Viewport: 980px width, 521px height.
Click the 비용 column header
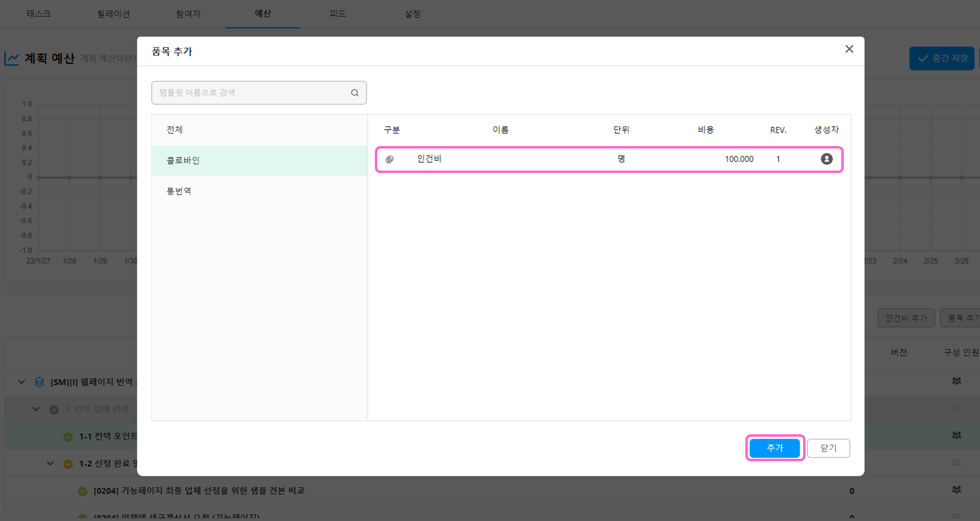[x=706, y=130]
